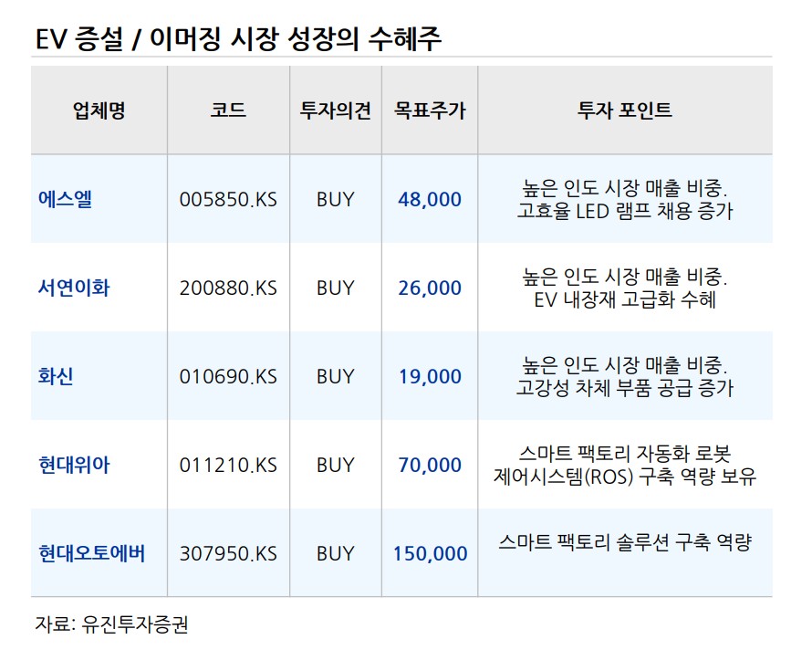Select target price 26,000

tap(430, 288)
